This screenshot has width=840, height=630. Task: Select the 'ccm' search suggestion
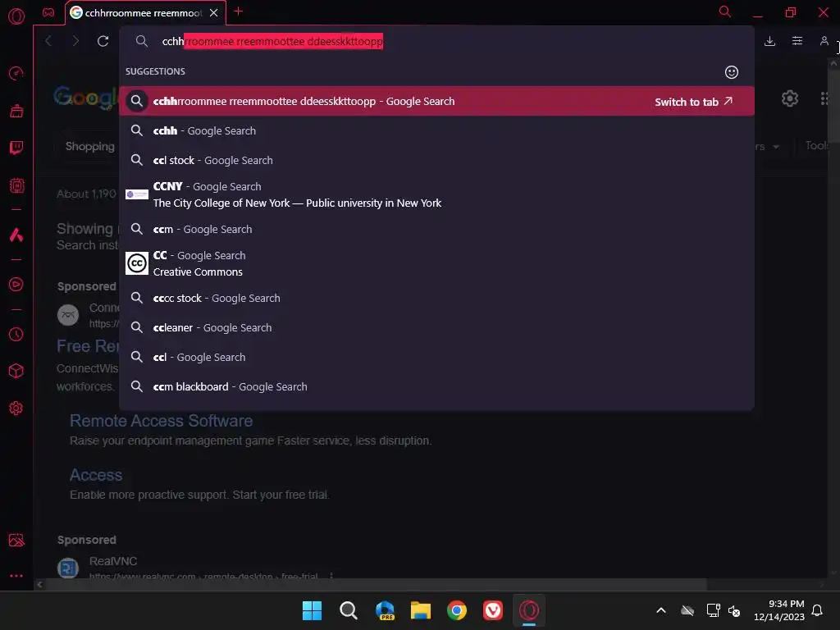436,230
